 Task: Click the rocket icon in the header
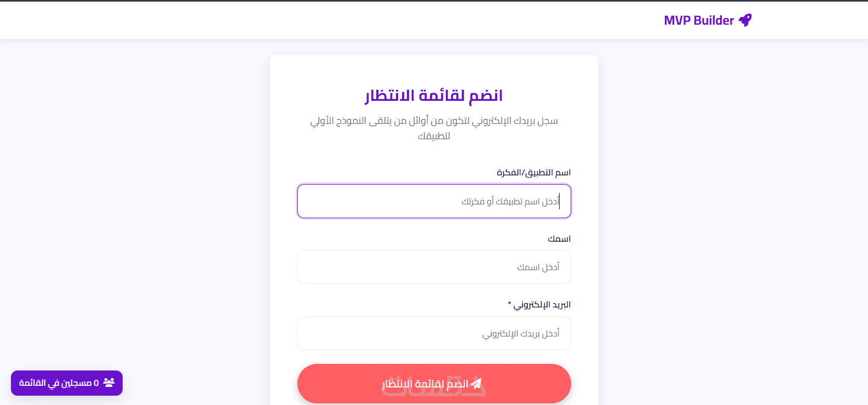(x=745, y=20)
